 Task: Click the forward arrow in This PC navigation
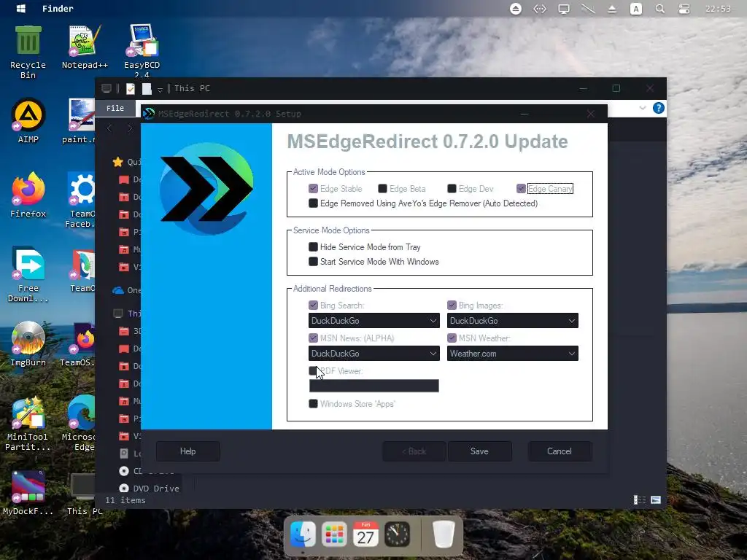click(x=130, y=128)
